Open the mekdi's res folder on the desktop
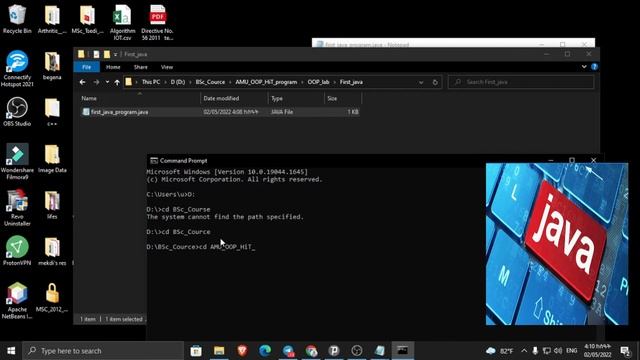Viewport: 640px width, 360px height. pos(52,251)
